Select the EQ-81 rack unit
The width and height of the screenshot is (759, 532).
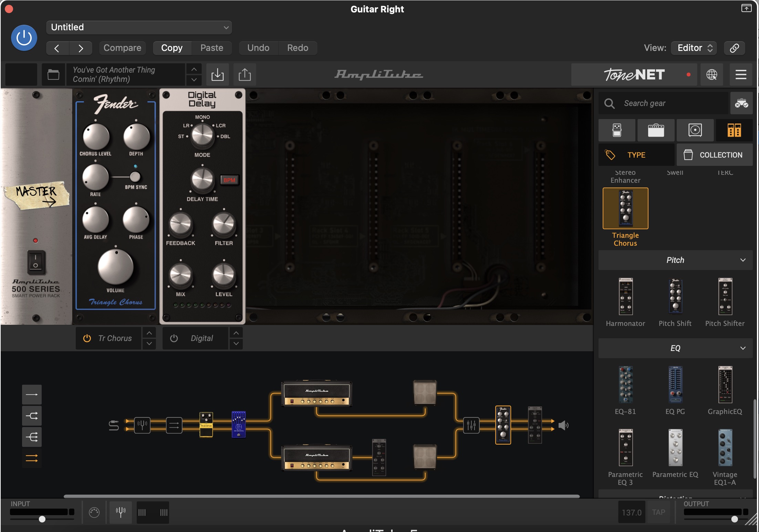pyautogui.click(x=625, y=385)
